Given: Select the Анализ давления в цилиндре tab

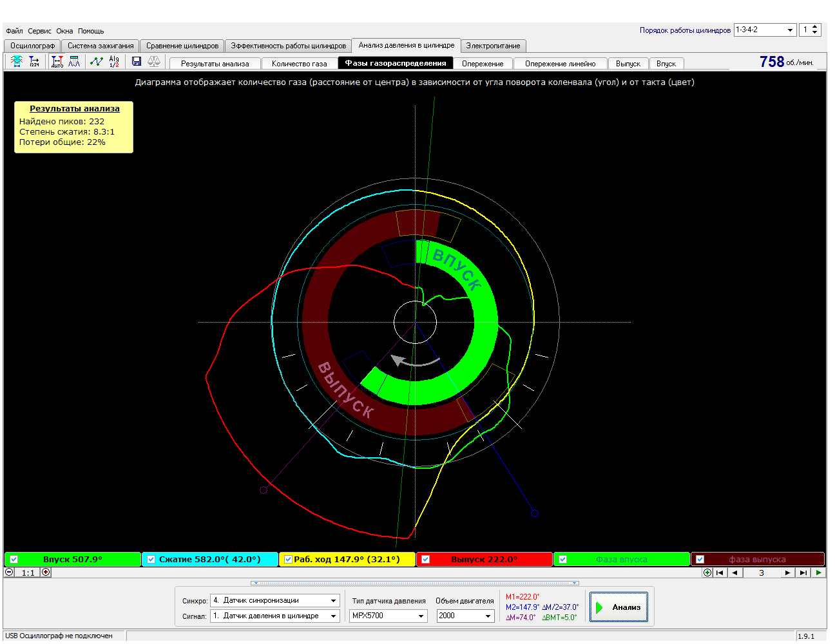Looking at the screenshot, I should (407, 45).
